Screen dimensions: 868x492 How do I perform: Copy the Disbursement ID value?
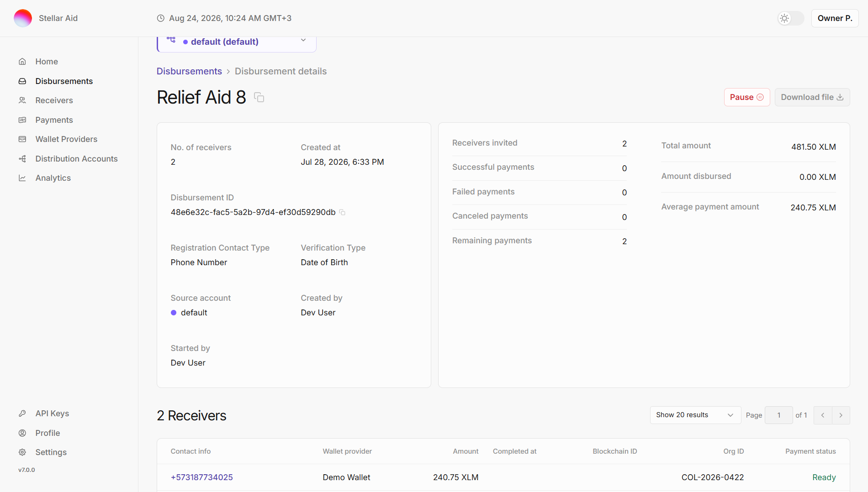[342, 212]
